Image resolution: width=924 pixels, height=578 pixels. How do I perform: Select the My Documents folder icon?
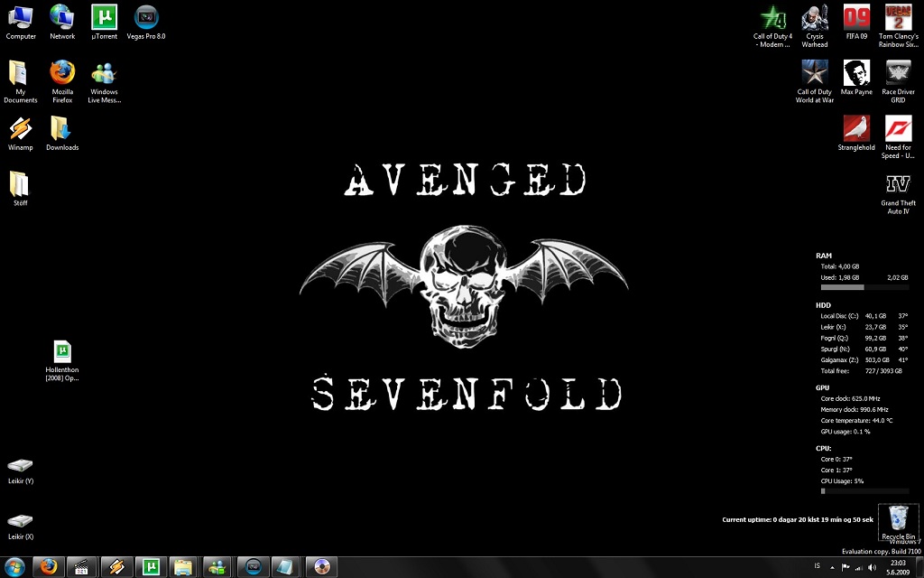coord(20,81)
